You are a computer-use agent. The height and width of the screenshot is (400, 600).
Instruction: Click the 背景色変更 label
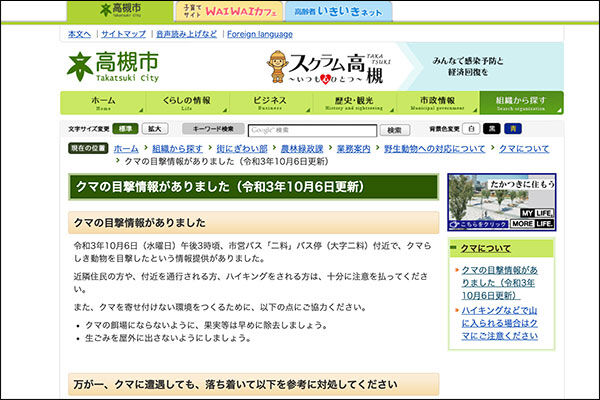coord(444,129)
